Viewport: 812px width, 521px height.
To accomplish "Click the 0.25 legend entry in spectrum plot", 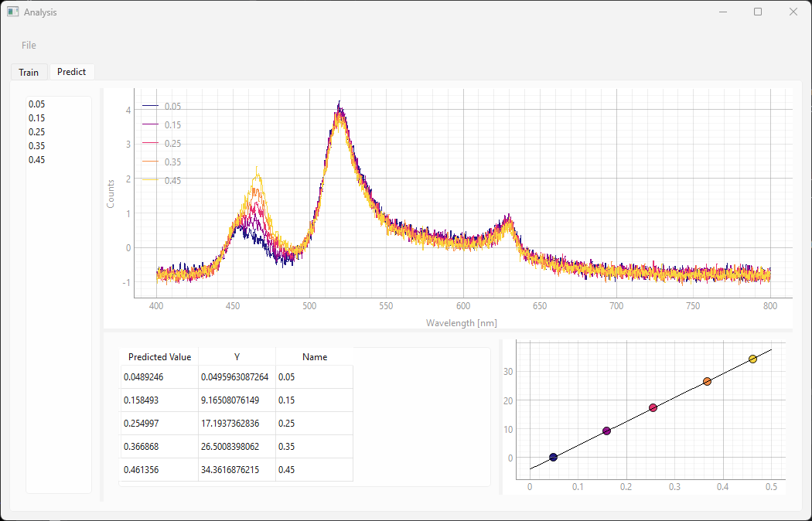I will (x=172, y=144).
